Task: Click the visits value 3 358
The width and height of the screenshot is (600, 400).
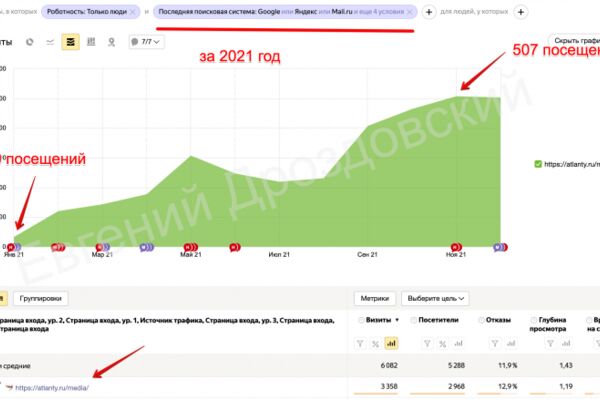Action: 389,387
